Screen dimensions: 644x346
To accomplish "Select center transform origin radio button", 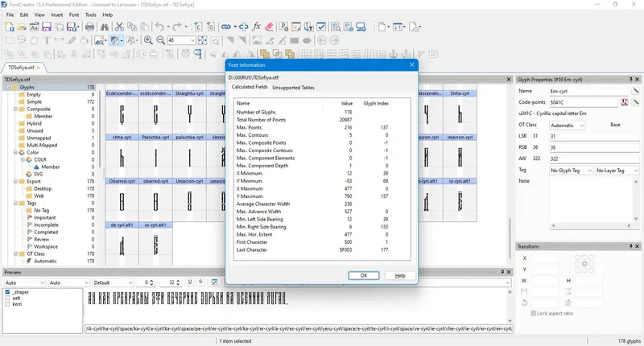I will coord(584,263).
